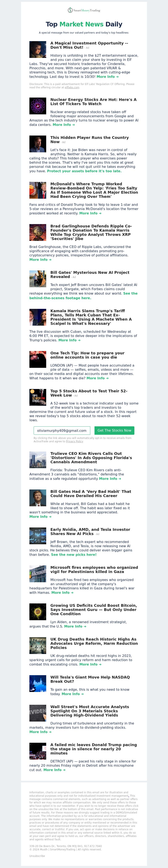Click the nuclear energy atom thumbnail
Screen dimensions: 168x868
(38, 106)
